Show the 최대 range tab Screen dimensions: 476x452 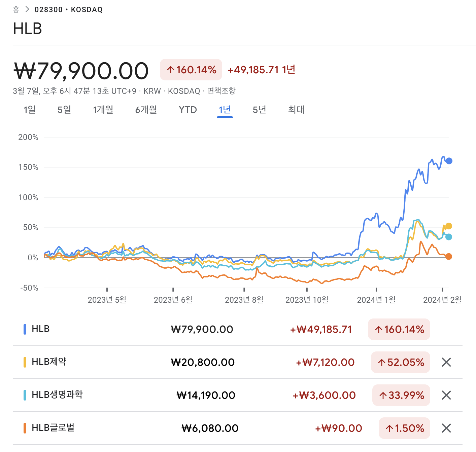[x=296, y=110]
